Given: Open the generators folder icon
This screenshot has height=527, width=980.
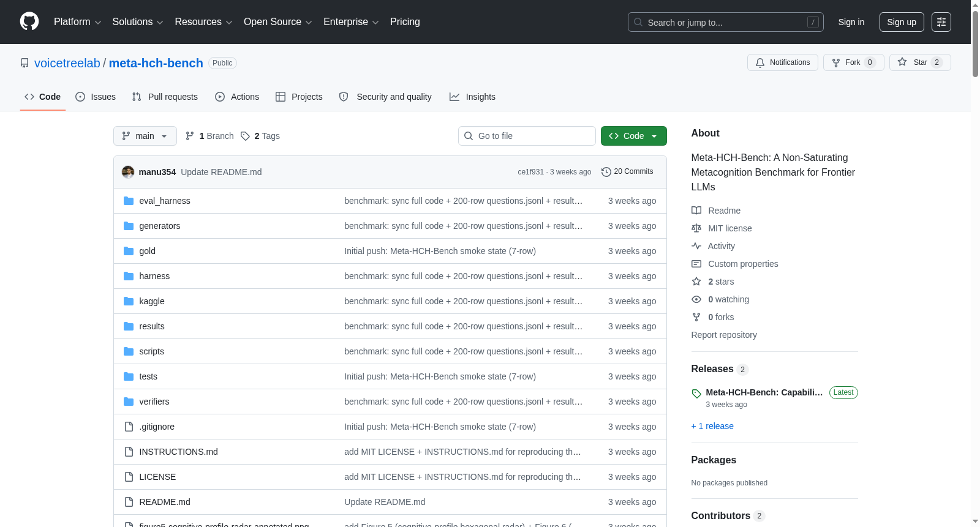Looking at the screenshot, I should (x=129, y=226).
